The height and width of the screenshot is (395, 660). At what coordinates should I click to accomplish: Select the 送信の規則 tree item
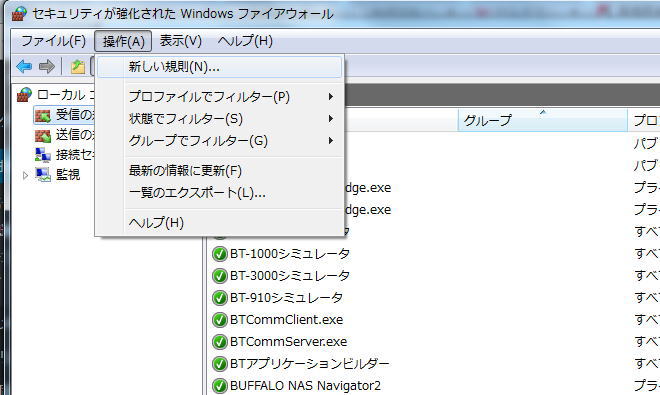pyautogui.click(x=64, y=135)
